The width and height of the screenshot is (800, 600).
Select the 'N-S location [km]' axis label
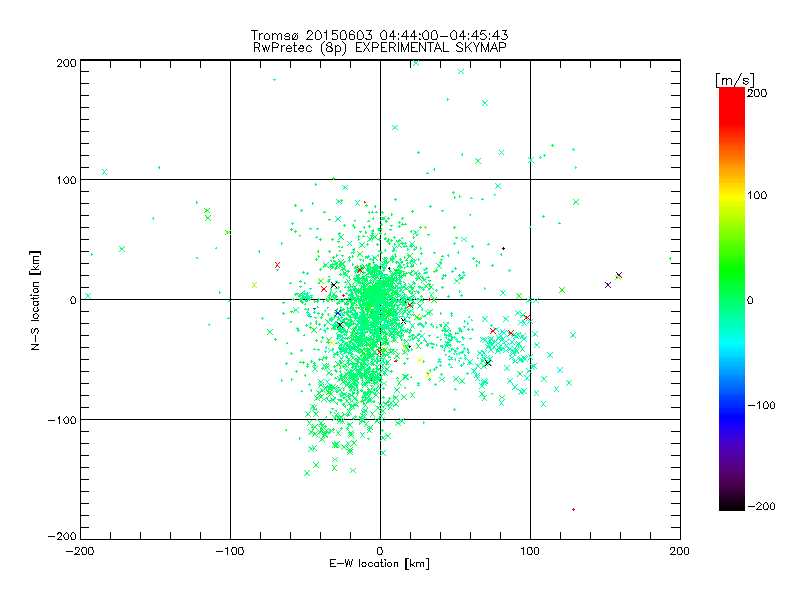pos(35,300)
